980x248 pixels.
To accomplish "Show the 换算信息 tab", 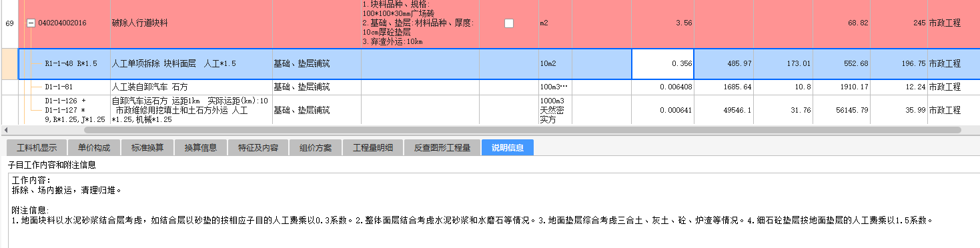I will click(x=200, y=147).
